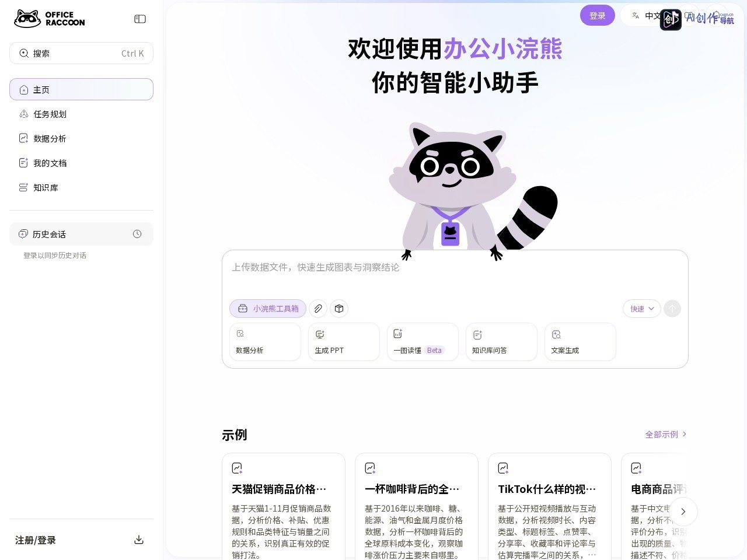
Task: Click the 主页 home icon
Action: 24,90
